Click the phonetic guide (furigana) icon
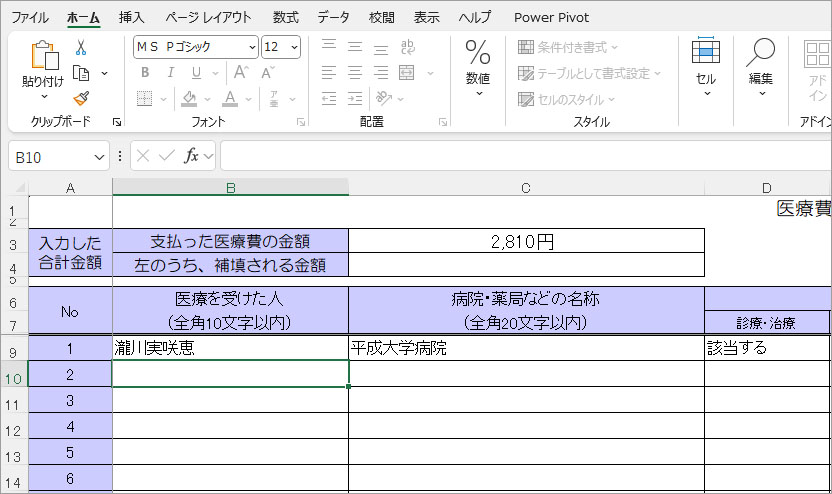Viewport: 832px width, 494px height. pos(274,99)
